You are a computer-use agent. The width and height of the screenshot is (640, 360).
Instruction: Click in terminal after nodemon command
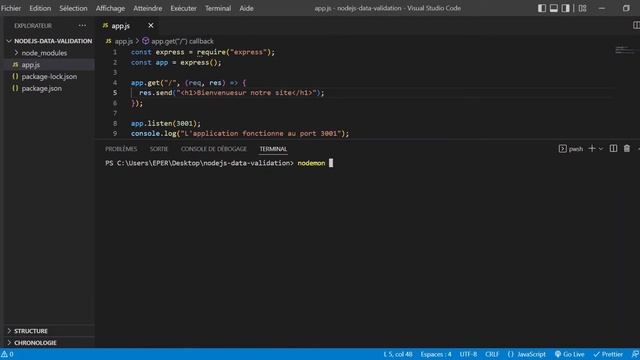[331, 163]
